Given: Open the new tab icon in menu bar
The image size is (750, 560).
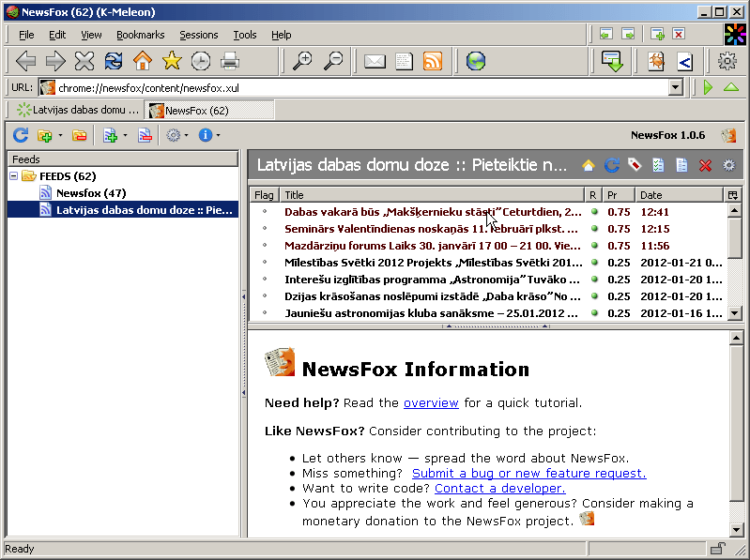Looking at the screenshot, I should pyautogui.click(x=657, y=34).
